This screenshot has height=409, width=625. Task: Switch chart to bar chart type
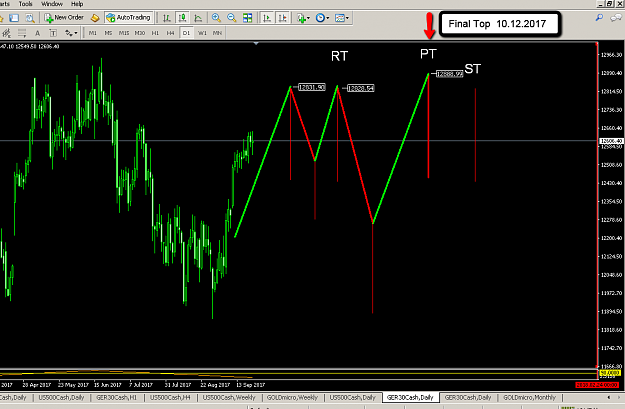(167, 18)
